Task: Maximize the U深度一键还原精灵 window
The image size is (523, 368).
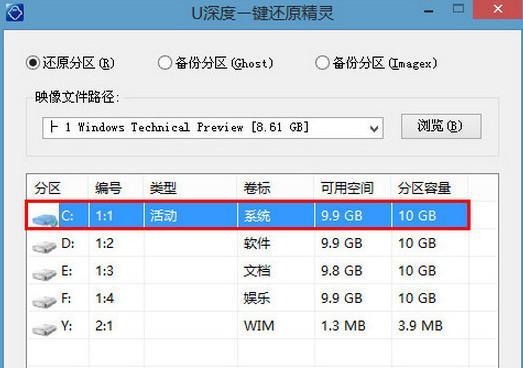Action: coord(458,9)
